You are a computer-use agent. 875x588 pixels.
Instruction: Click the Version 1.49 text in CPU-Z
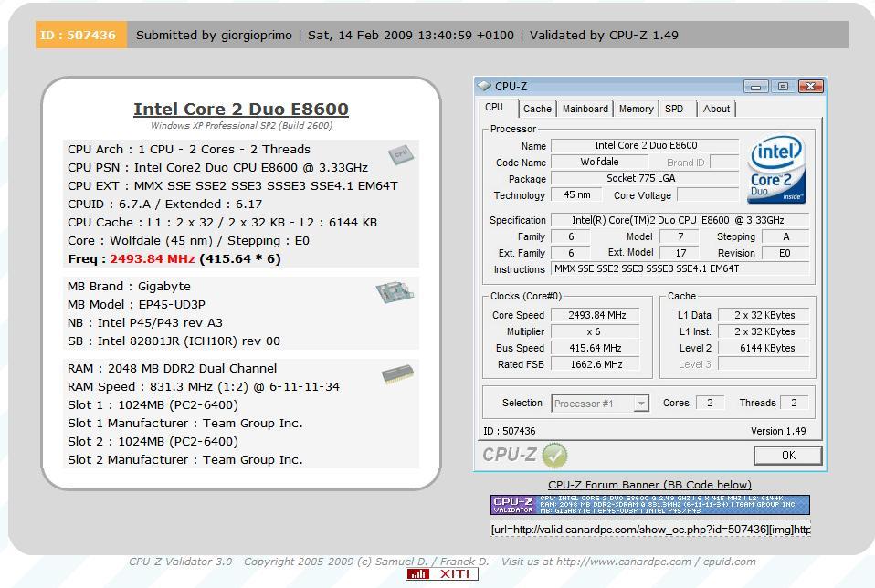tap(778, 431)
